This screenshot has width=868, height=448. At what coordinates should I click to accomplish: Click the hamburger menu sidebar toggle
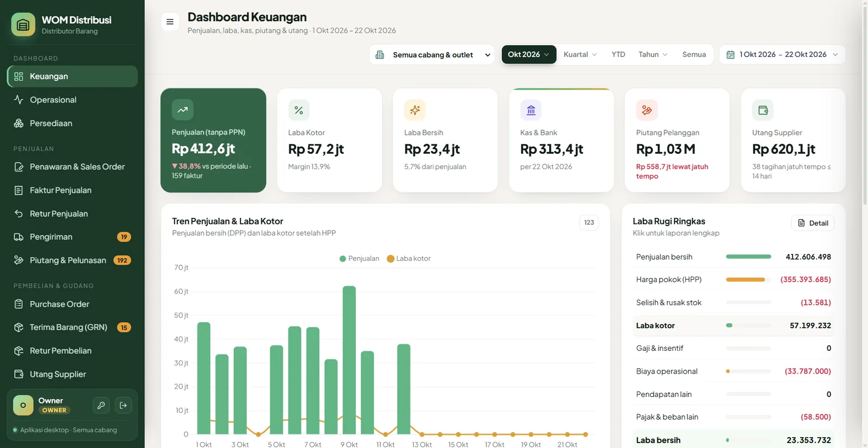coord(170,22)
